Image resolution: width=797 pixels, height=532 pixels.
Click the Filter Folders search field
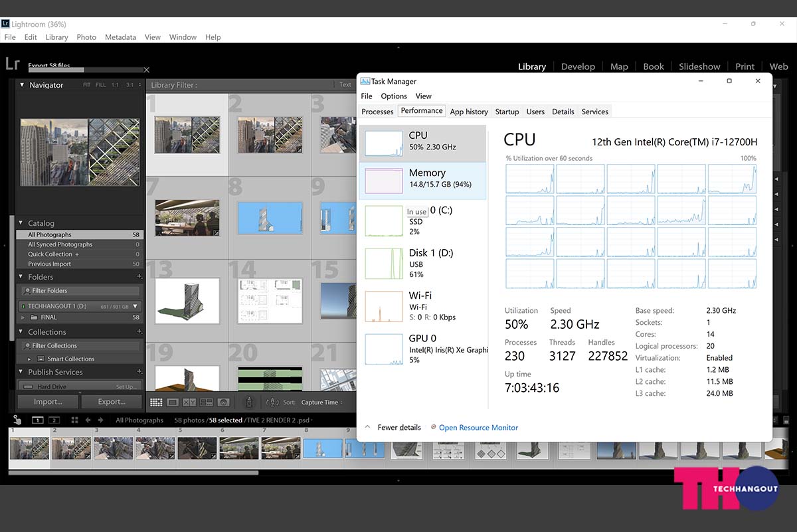pyautogui.click(x=80, y=291)
